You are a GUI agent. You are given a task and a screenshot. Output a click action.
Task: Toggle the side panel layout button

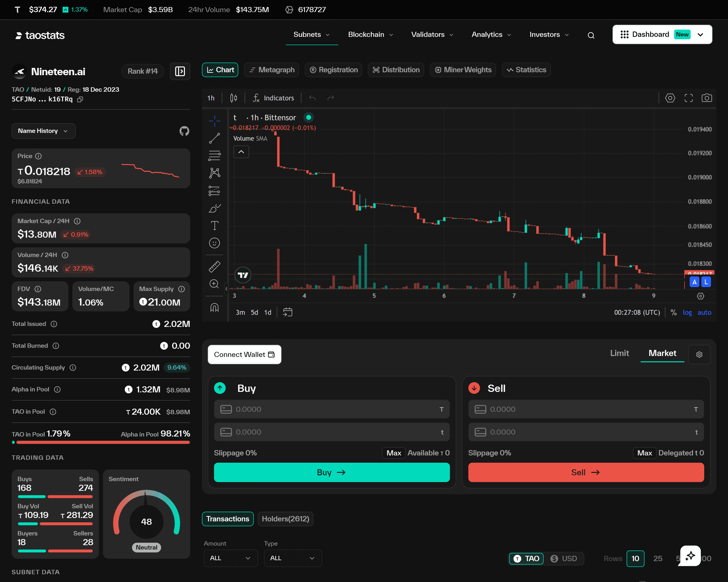pyautogui.click(x=180, y=71)
